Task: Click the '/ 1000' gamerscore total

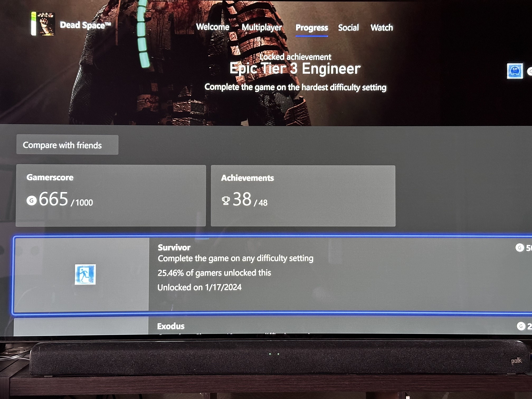Action: (x=82, y=203)
